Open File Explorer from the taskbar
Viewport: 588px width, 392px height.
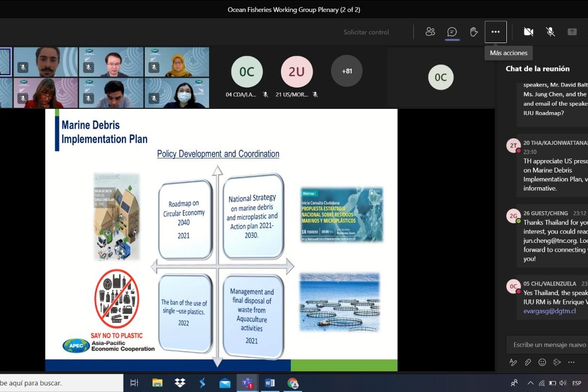(x=157, y=383)
